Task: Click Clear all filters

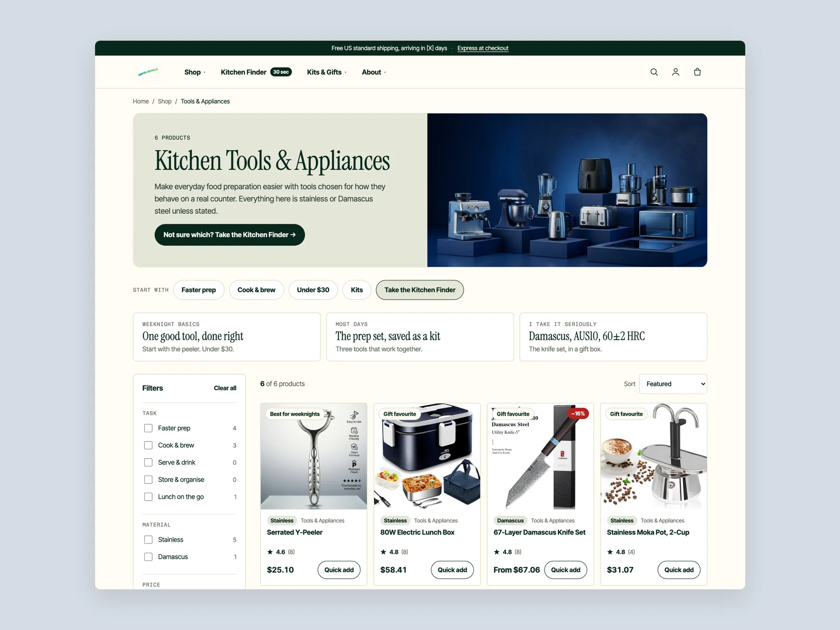Action: pos(225,388)
